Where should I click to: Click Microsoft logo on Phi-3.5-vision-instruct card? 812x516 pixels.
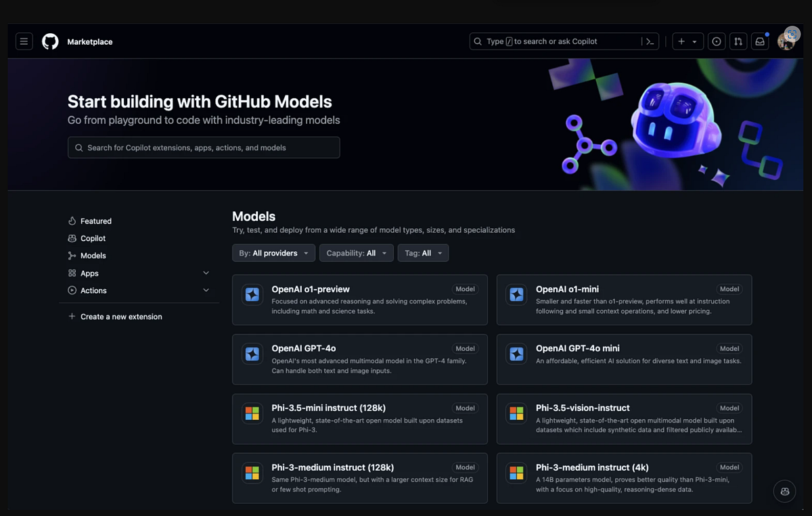tap(516, 414)
